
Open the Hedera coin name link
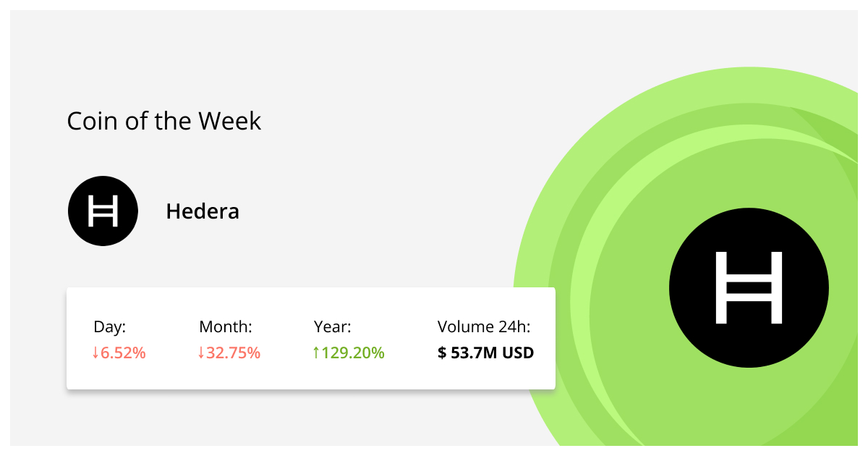(x=203, y=211)
